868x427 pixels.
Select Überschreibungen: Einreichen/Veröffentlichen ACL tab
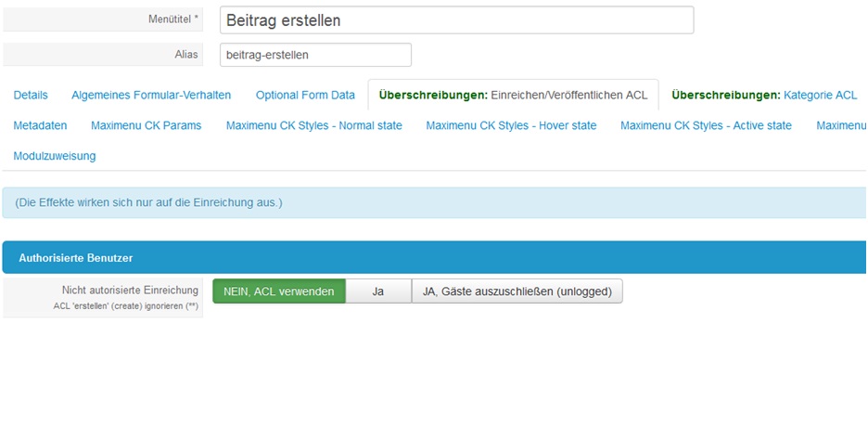click(513, 95)
